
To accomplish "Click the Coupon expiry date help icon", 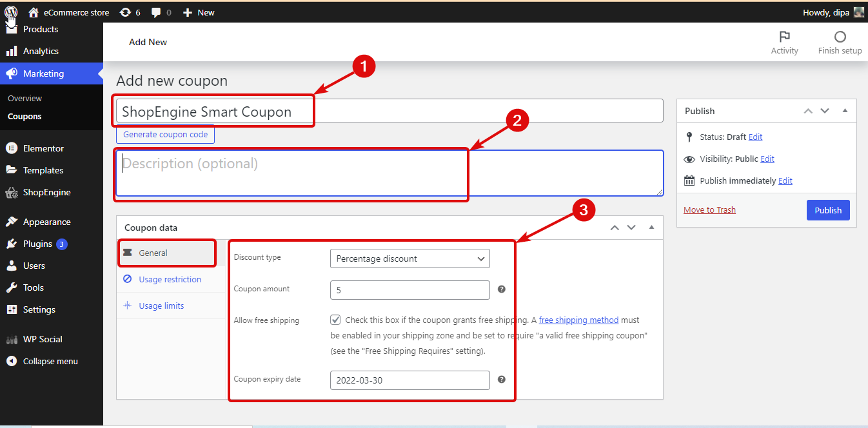I will (x=502, y=380).
